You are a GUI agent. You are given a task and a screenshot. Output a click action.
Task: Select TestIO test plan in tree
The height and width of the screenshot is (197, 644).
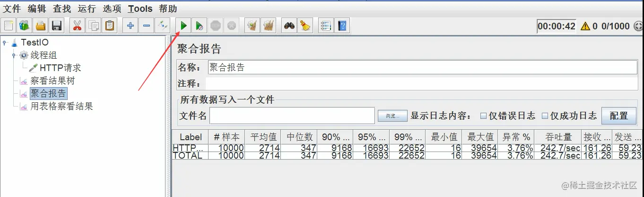[x=35, y=43]
